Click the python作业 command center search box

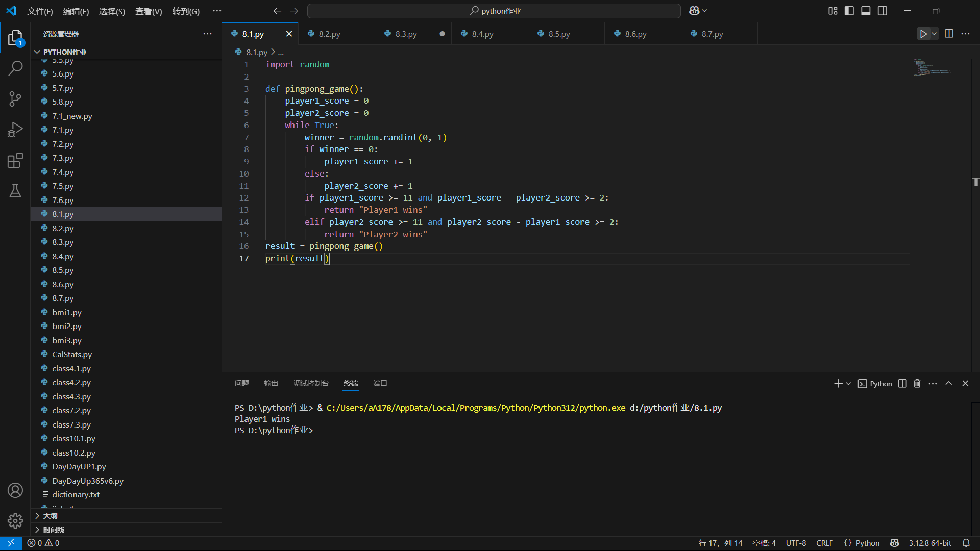(494, 11)
